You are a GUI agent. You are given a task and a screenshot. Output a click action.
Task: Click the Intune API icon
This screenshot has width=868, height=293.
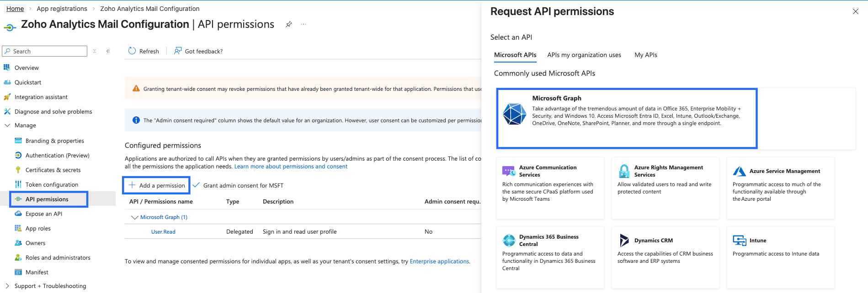coord(739,241)
